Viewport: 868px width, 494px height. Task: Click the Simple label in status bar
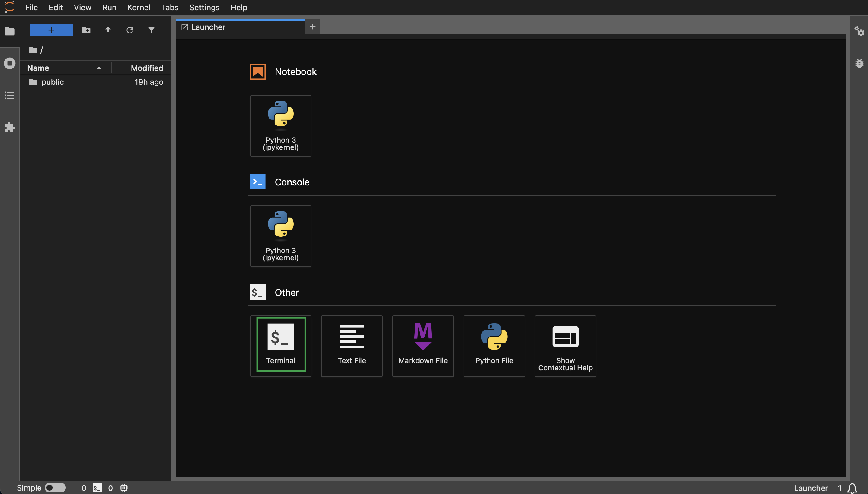pyautogui.click(x=29, y=488)
